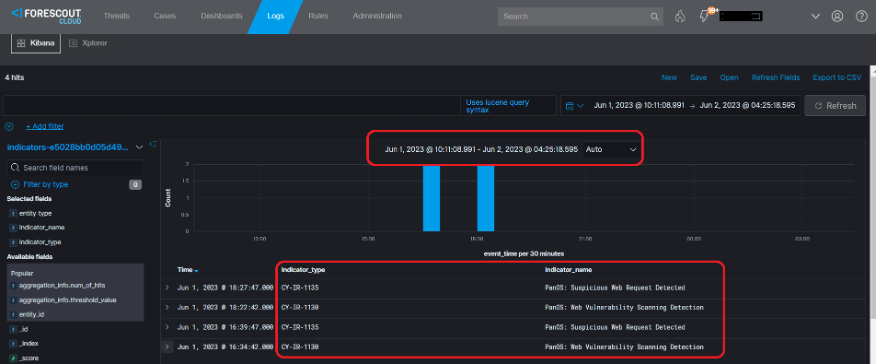Open the calendar date quick-select icon

pyautogui.click(x=574, y=106)
